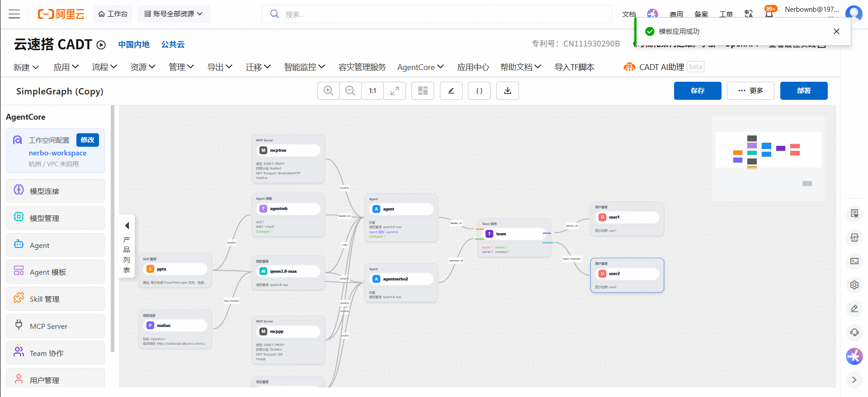Click the pen feedback icon in right sidebar
This screenshot has height=397, width=868.
(x=854, y=309)
